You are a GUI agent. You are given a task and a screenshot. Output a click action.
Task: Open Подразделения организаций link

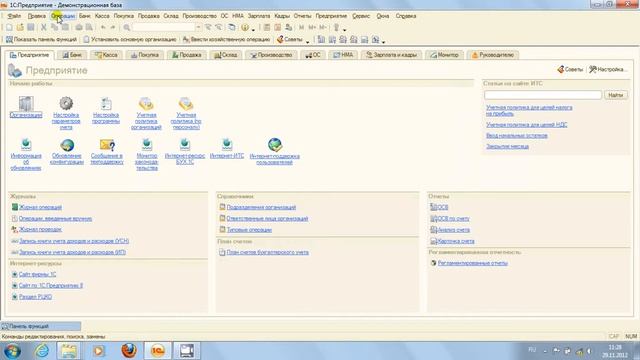[x=261, y=207]
